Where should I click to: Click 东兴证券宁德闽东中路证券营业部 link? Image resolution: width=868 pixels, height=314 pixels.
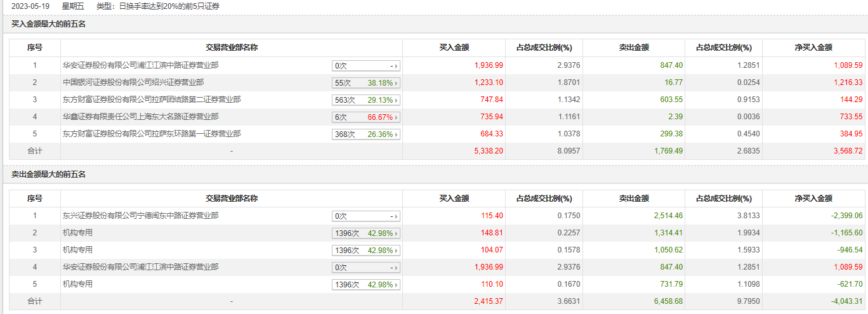pyautogui.click(x=141, y=216)
